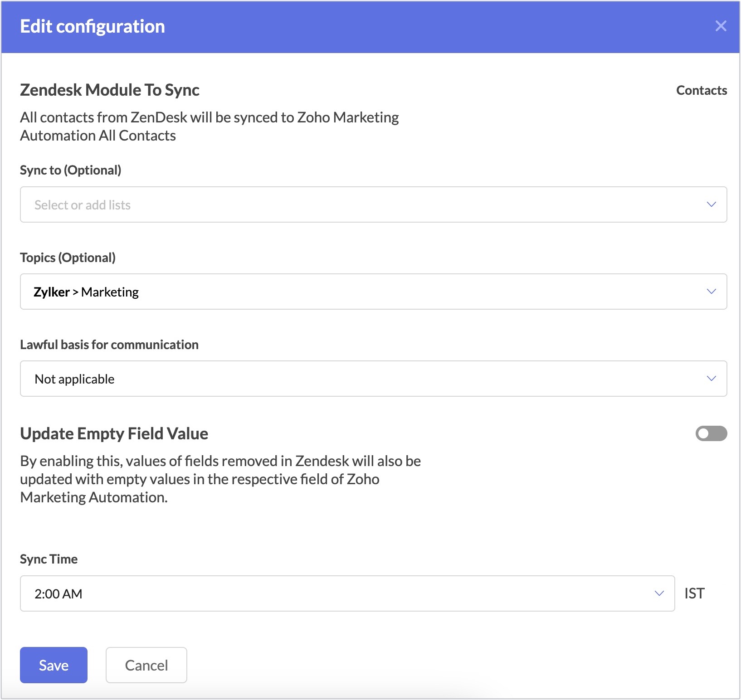Click the Sync to (Optional) label
This screenshot has width=741, height=700.
[x=71, y=170]
